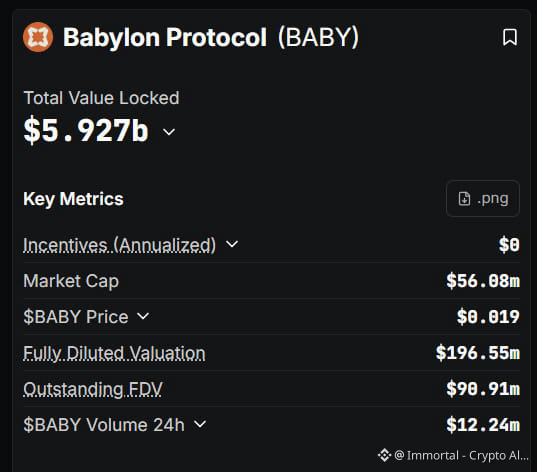Screen dimensions: 537x472
Task: Open the @Immortal - Crypto watermark link
Action: tap(461, 456)
